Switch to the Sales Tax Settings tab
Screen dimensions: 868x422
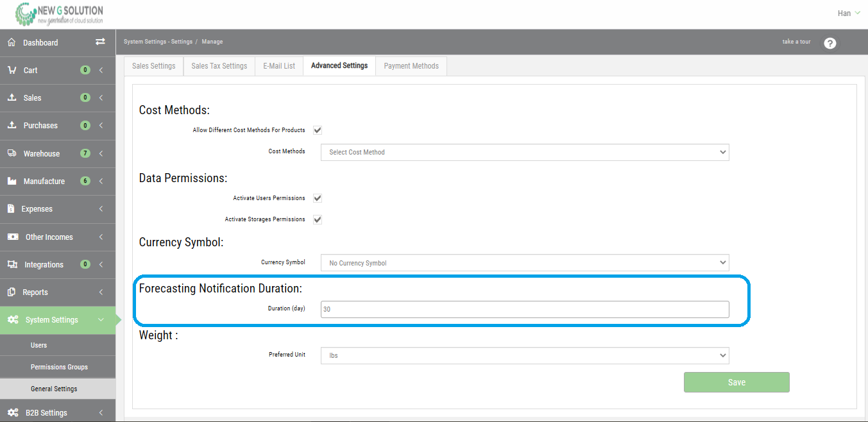[219, 66]
